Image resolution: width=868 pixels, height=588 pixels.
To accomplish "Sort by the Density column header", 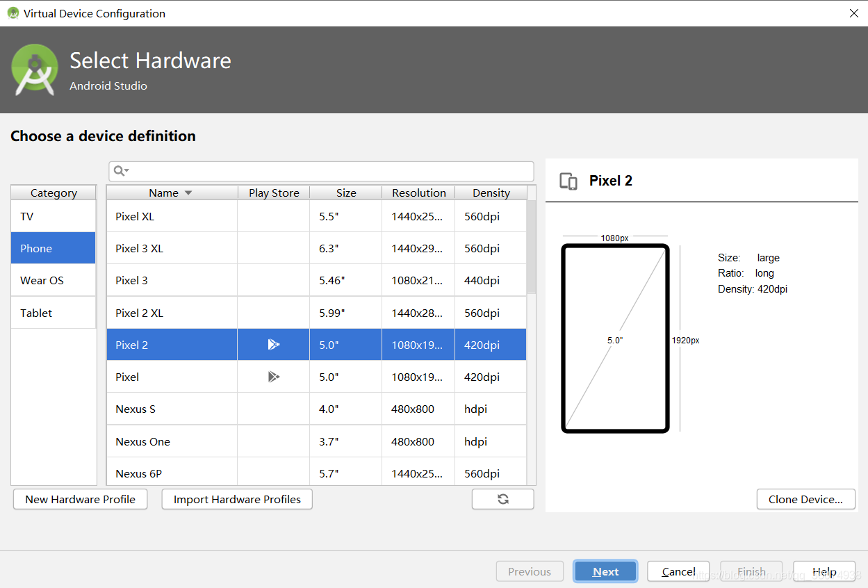I will tap(491, 193).
